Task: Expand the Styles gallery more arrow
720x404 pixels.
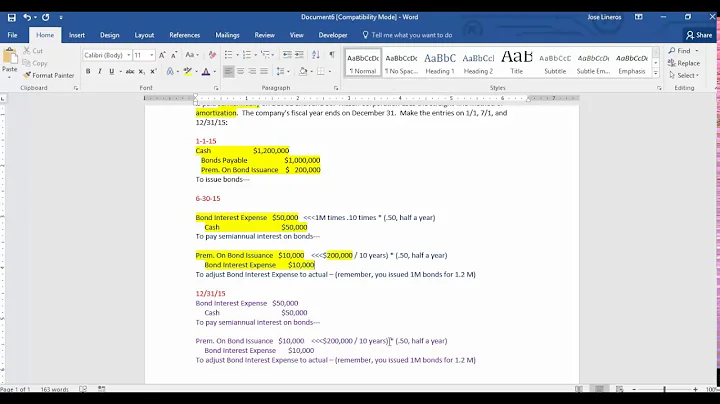Action: click(x=656, y=73)
